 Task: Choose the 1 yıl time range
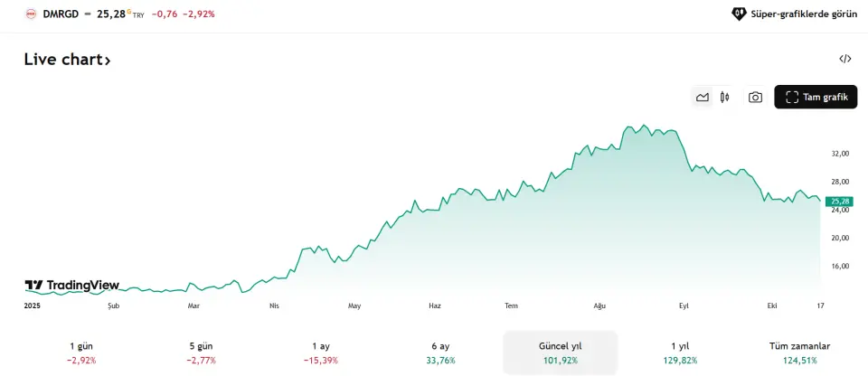pyautogui.click(x=682, y=352)
